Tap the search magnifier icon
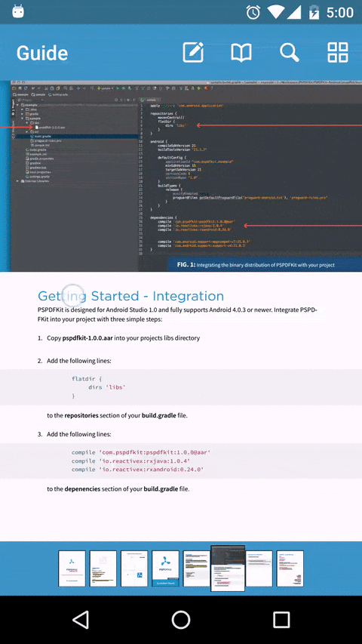Image resolution: width=362 pixels, height=644 pixels. [290, 53]
